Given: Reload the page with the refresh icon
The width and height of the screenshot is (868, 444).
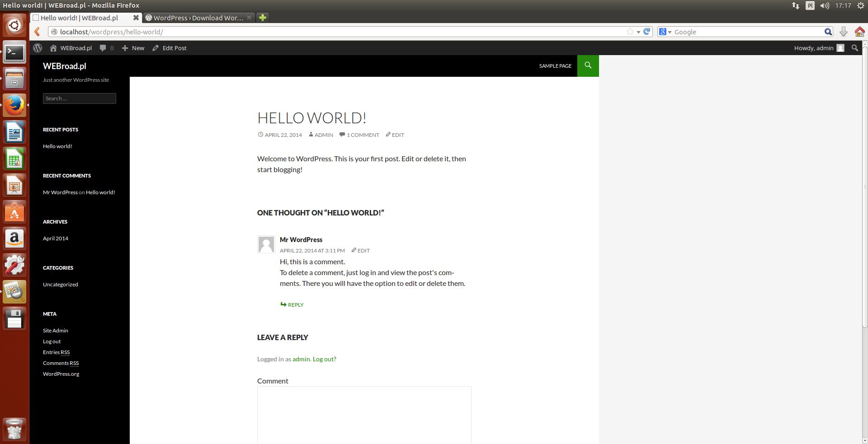Looking at the screenshot, I should 646,32.
